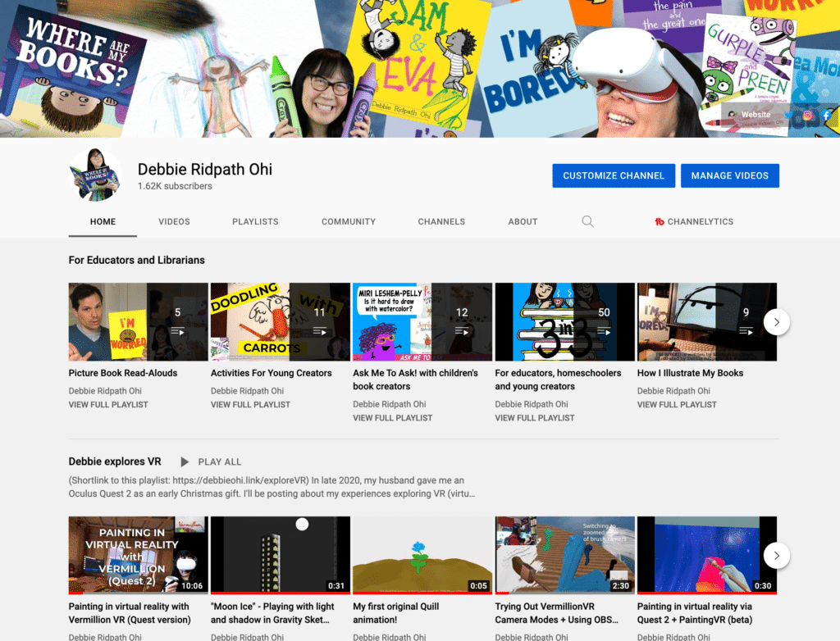Click Debbie Ridpath Ohi under Picture Book Read-Alouds

[105, 391]
